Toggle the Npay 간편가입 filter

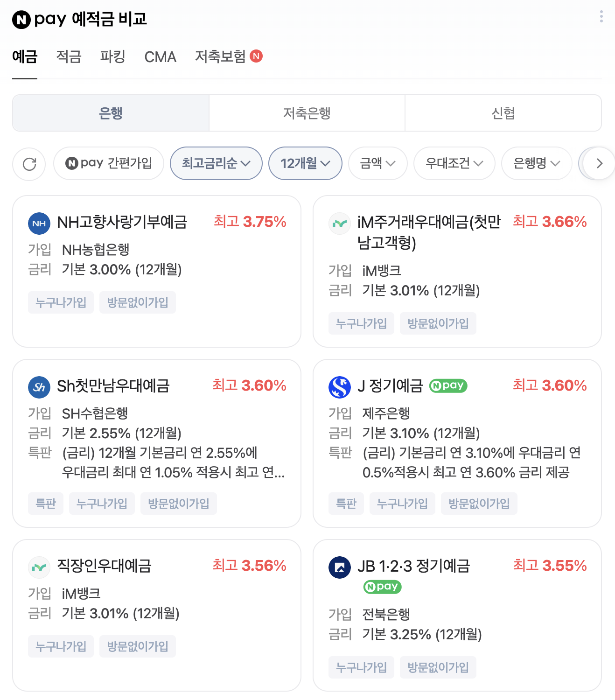tap(109, 163)
